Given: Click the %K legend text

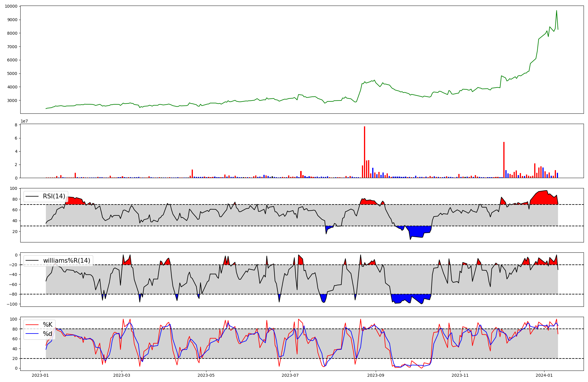Looking at the screenshot, I should pyautogui.click(x=48, y=325).
